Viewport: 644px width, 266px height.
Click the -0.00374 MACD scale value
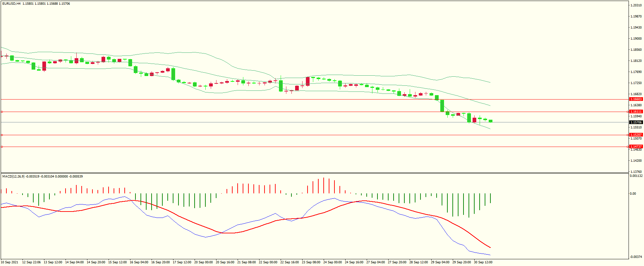pos(636,257)
